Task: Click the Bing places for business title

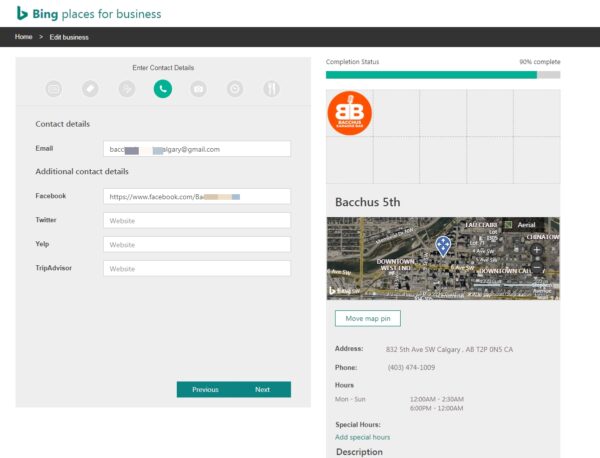Action: click(x=97, y=14)
